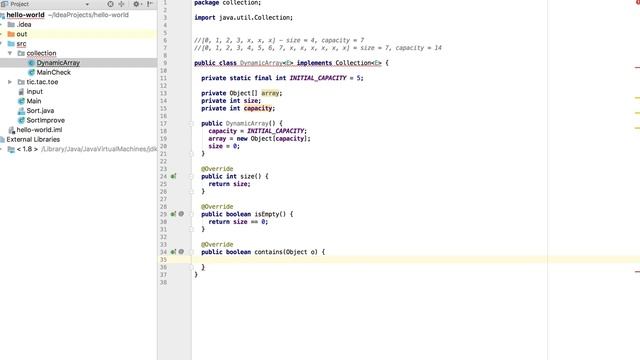This screenshot has width=640, height=360.
Task: Open the Project panel gear settings
Action: (x=136, y=4)
